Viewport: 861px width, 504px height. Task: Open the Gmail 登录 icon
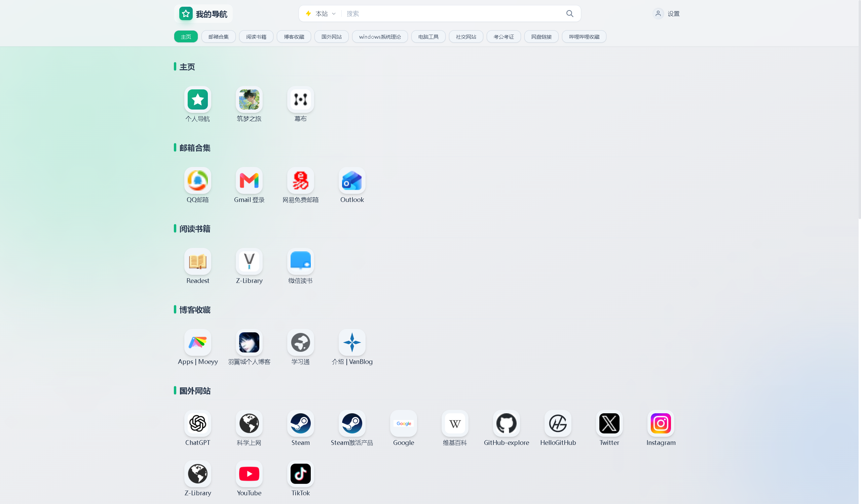point(249,180)
